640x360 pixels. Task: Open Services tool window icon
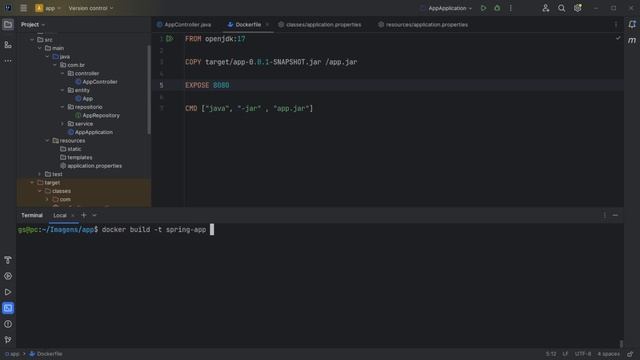8,276
